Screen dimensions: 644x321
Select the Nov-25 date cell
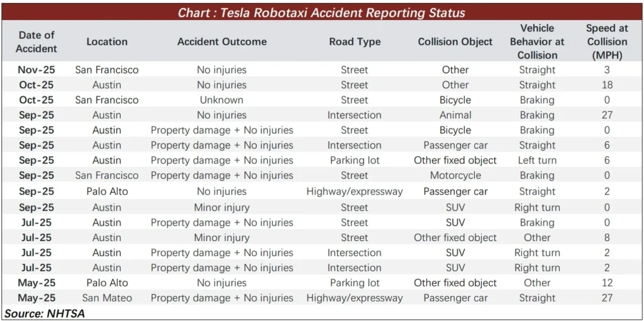[36, 70]
